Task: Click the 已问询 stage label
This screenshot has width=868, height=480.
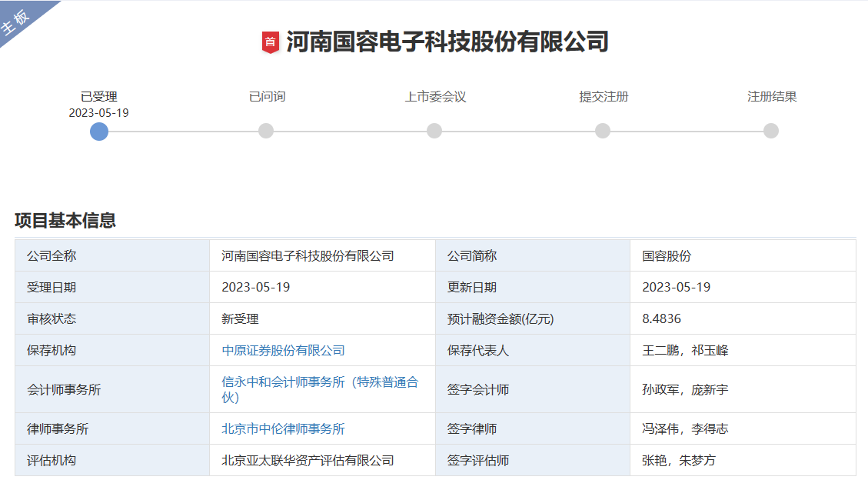Action: [268, 97]
